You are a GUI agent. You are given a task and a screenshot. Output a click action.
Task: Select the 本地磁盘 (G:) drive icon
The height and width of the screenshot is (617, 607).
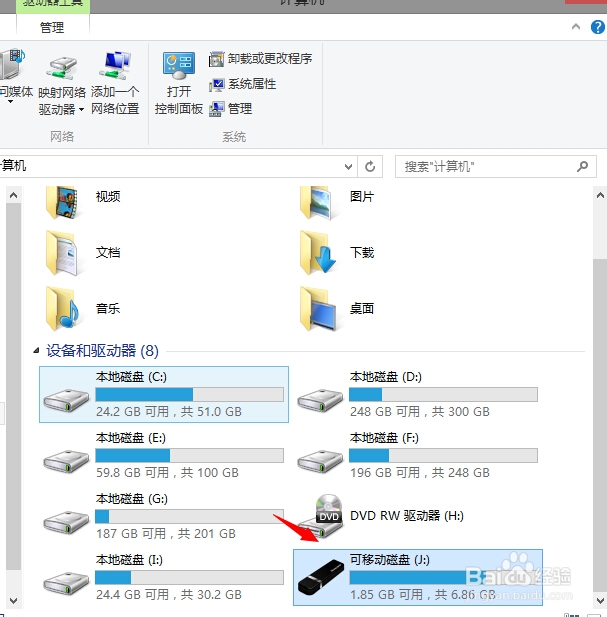pyautogui.click(x=66, y=522)
